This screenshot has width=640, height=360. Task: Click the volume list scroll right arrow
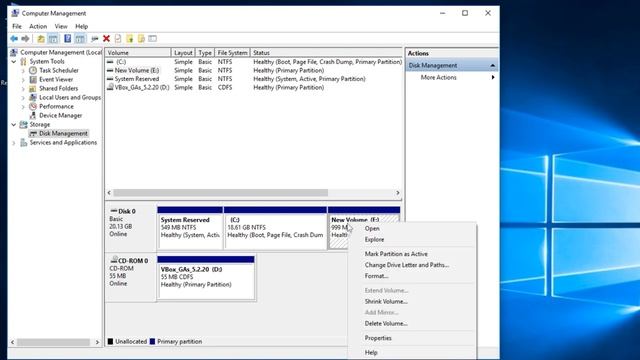click(398, 193)
